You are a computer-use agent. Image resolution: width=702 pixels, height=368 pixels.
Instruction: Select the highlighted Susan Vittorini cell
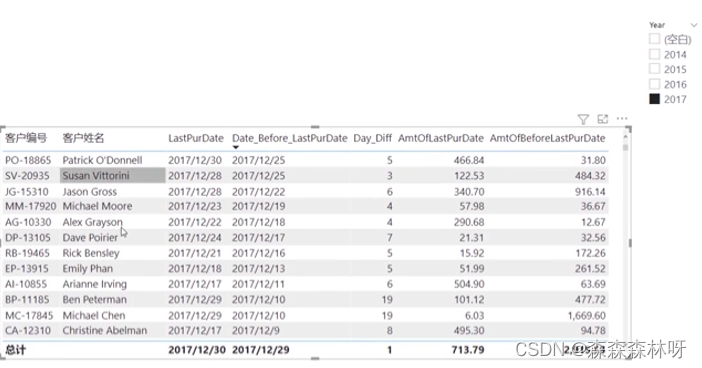click(x=112, y=175)
